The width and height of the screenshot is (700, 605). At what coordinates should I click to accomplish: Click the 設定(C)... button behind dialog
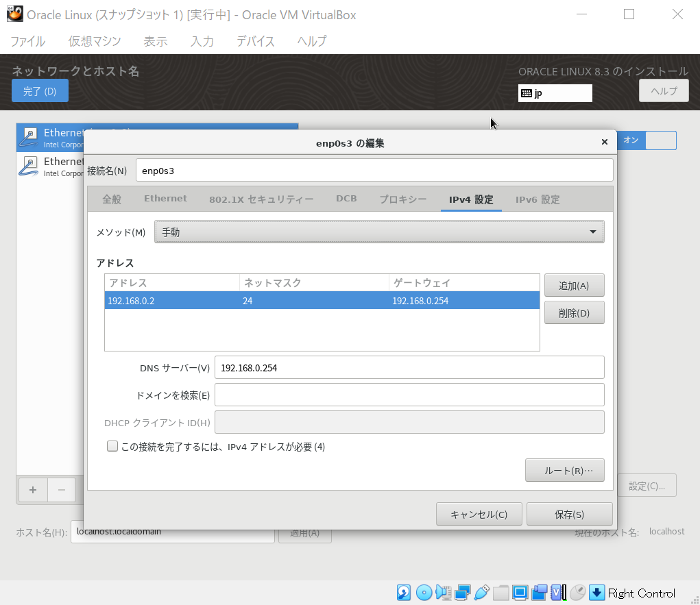click(x=647, y=485)
